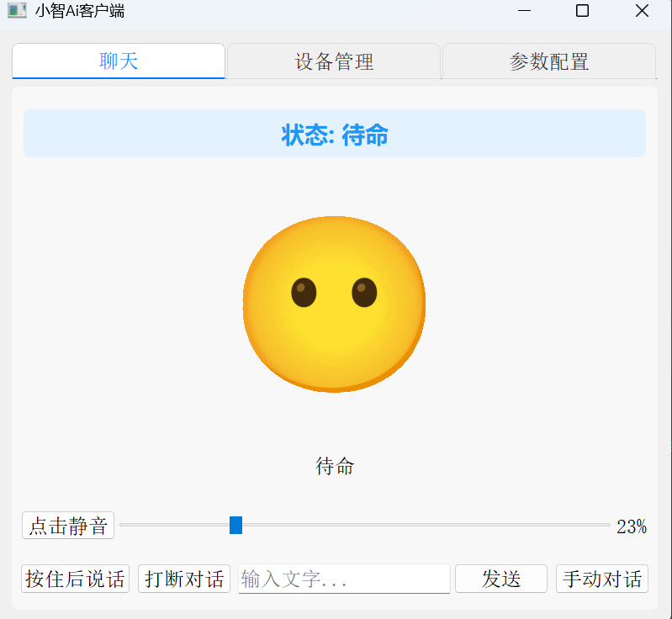This screenshot has height=619, width=672.
Task: Click the app icon in title bar
Action: pyautogui.click(x=17, y=11)
